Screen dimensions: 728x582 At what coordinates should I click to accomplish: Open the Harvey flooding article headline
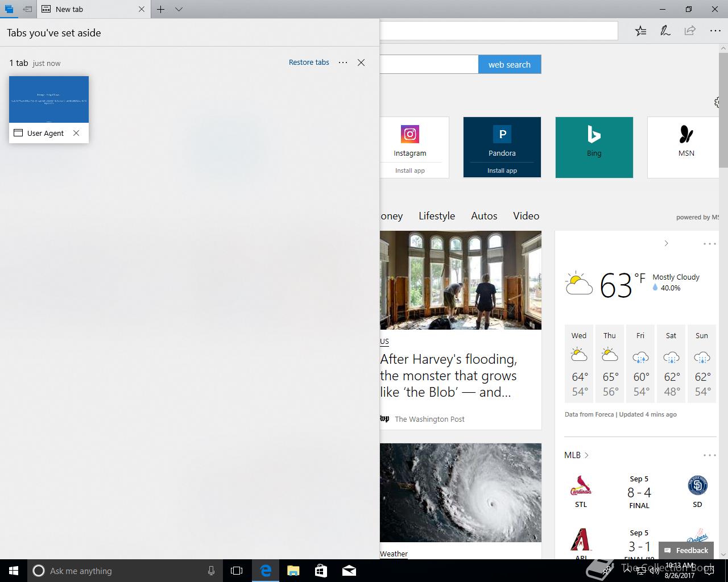[449, 376]
